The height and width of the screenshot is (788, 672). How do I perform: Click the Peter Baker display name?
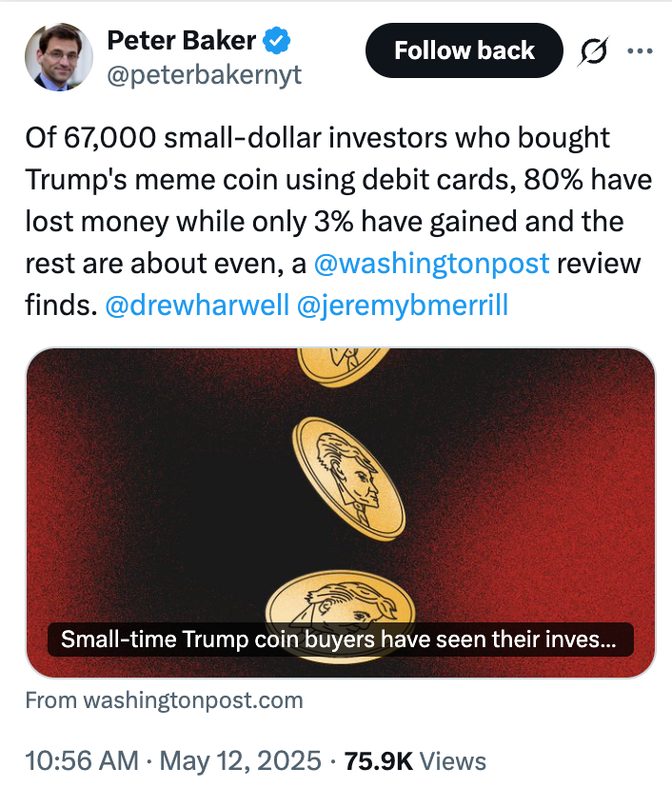tap(182, 41)
